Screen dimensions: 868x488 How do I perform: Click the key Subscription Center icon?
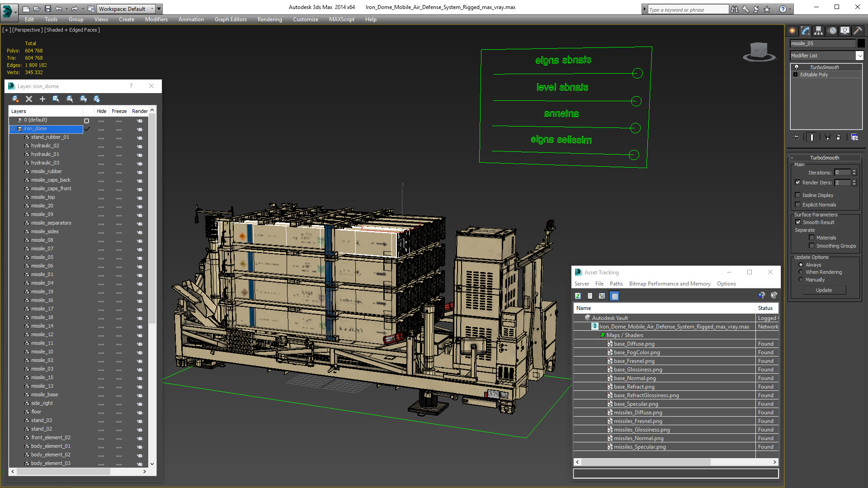click(x=745, y=9)
